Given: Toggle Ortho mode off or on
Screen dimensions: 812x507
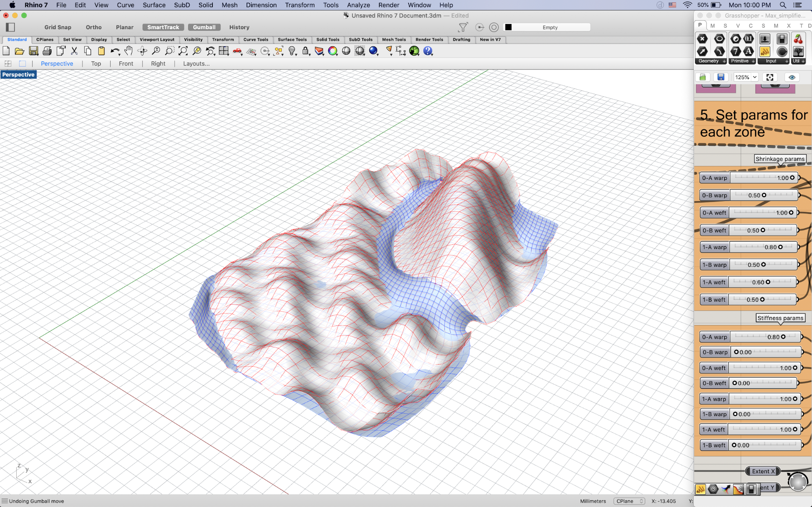Looking at the screenshot, I should (93, 27).
